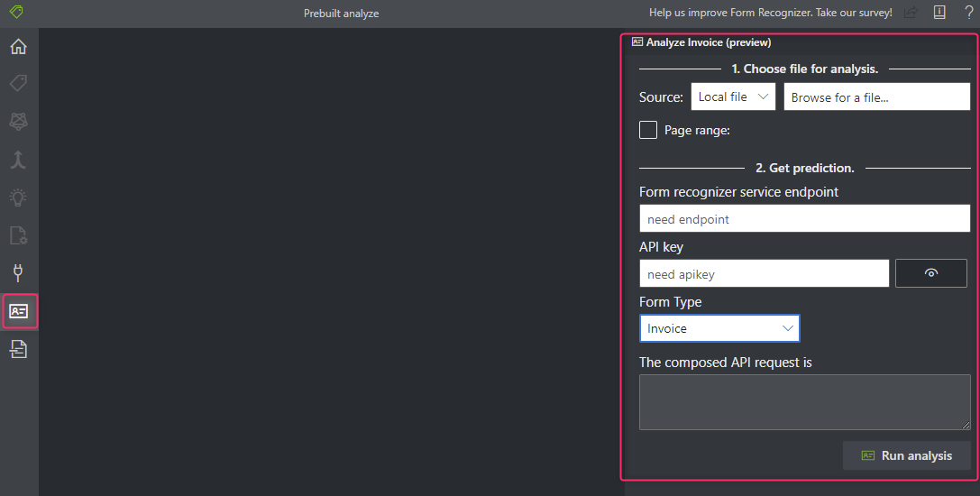This screenshot has width=980, height=496.
Task: Click the 'Form recognizer service endpoint' label
Action: coord(738,192)
